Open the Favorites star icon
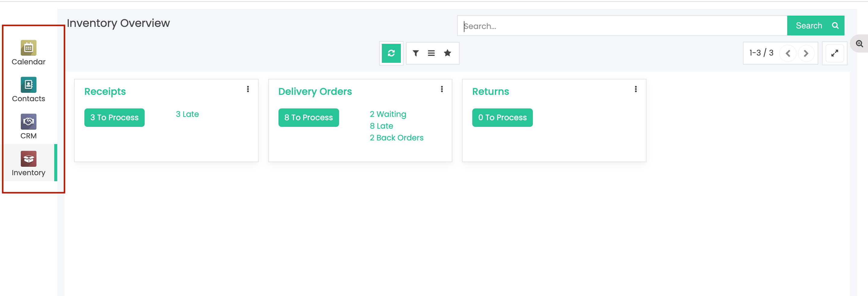Screen dimensions: 868x296 pos(447,53)
